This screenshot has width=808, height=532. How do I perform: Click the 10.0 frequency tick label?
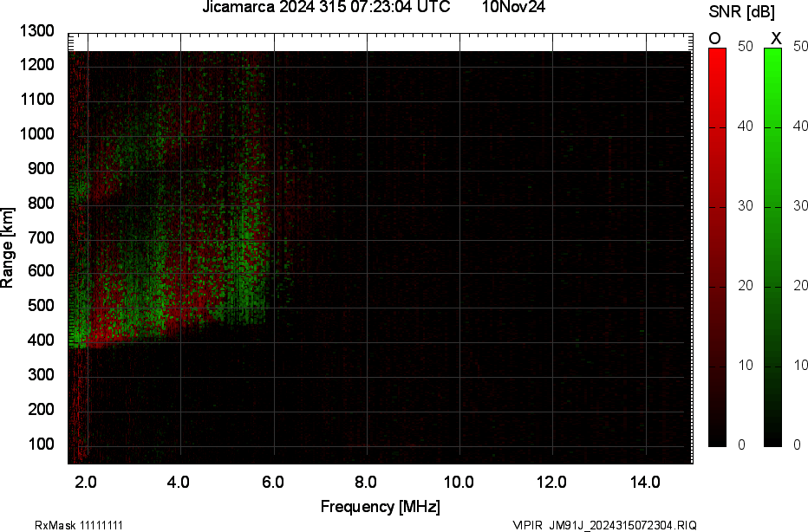click(459, 482)
